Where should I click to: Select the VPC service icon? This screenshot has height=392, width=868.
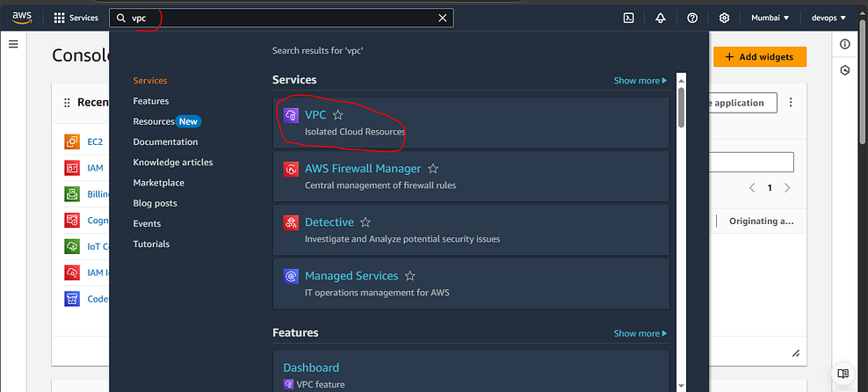[291, 115]
